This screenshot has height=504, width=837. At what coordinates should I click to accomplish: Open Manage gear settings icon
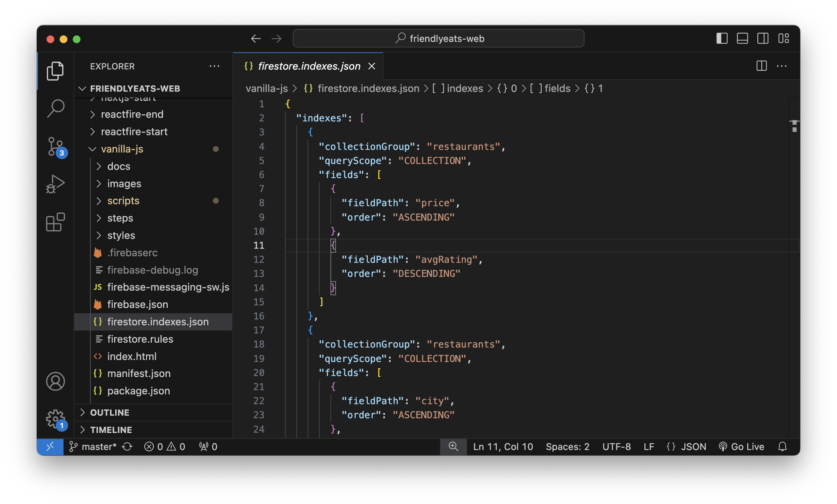(x=55, y=419)
